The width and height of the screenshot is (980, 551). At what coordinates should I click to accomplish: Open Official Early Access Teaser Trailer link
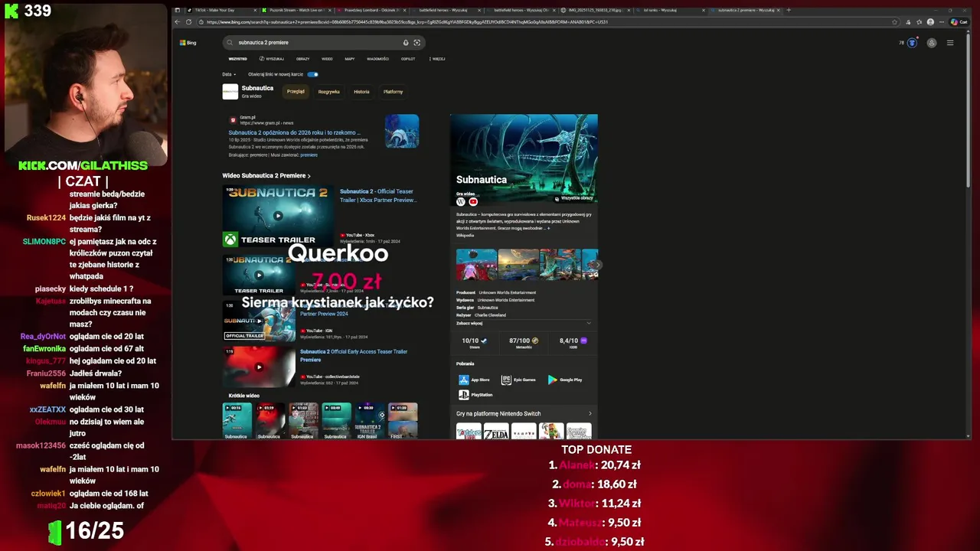click(354, 356)
